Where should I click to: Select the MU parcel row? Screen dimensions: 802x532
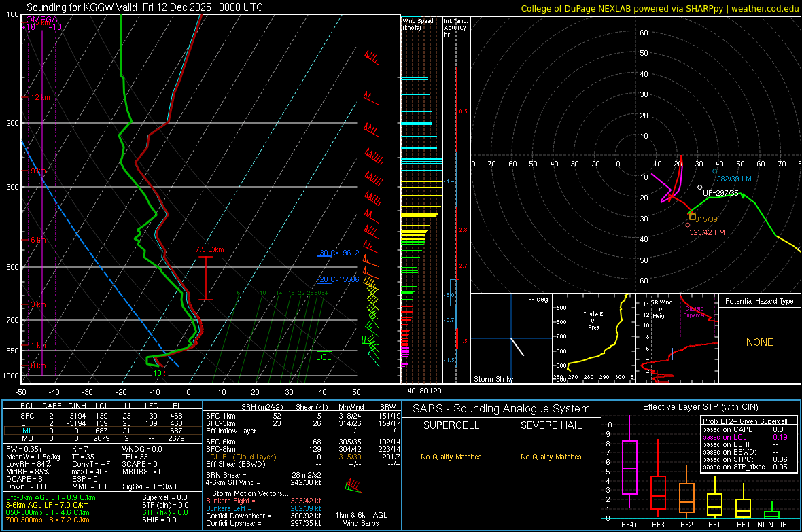pyautogui.click(x=102, y=438)
